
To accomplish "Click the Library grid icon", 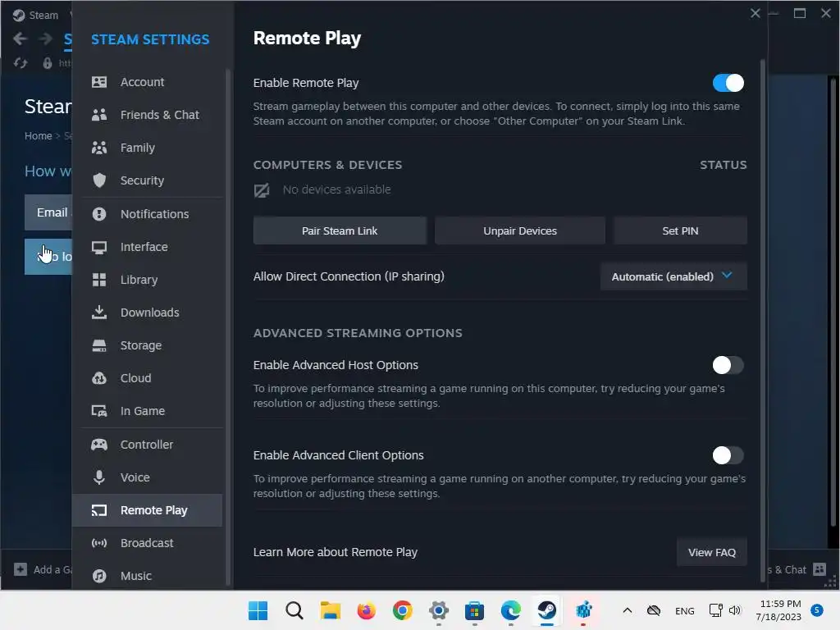I will pyautogui.click(x=99, y=280).
